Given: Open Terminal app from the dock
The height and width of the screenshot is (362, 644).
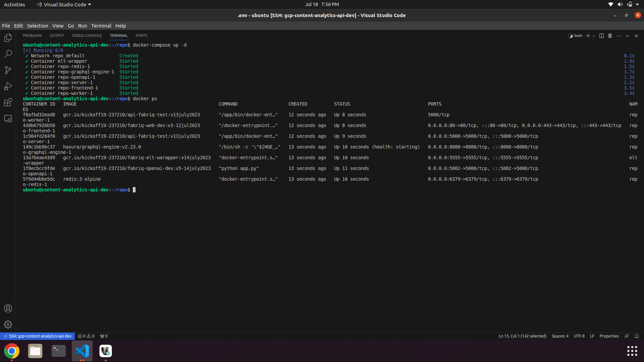Looking at the screenshot, I should pyautogui.click(x=59, y=351).
